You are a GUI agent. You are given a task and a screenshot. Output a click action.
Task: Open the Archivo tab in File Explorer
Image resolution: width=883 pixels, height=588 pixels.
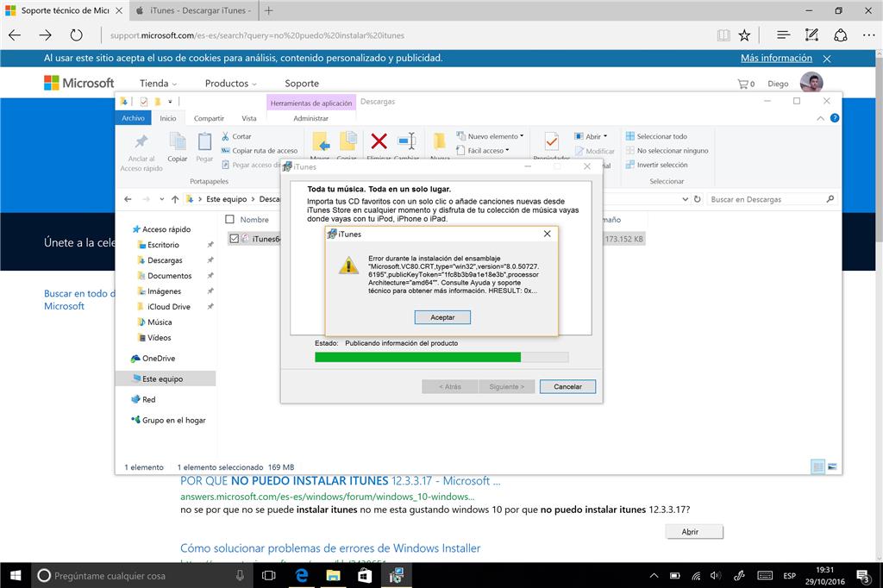coord(133,118)
